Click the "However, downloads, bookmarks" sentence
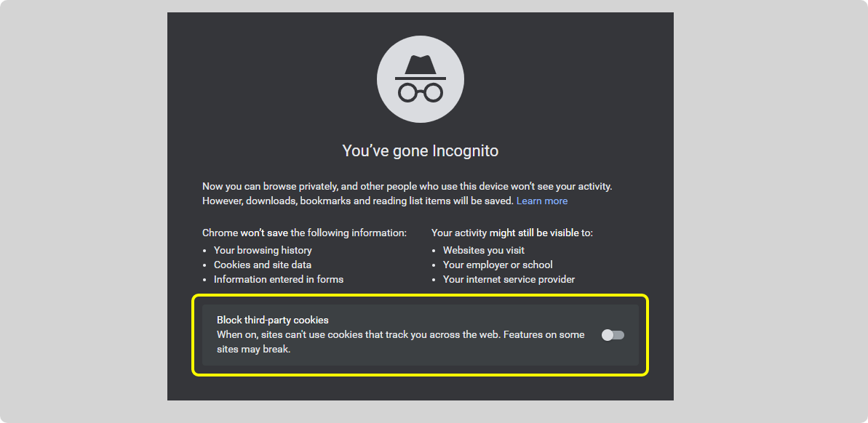Viewport: 868px width, 423px height. (358, 201)
